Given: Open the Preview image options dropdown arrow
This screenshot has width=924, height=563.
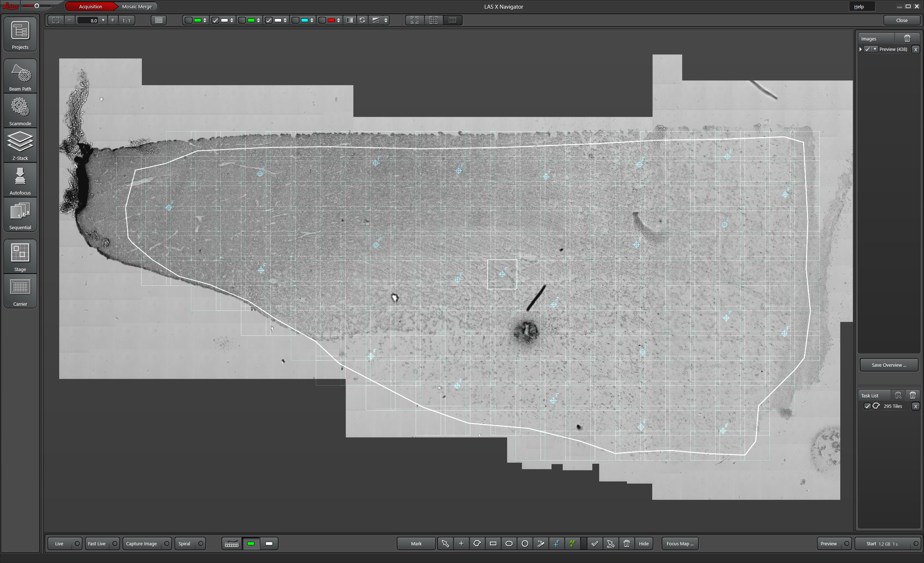Looking at the screenshot, I should click(875, 49).
